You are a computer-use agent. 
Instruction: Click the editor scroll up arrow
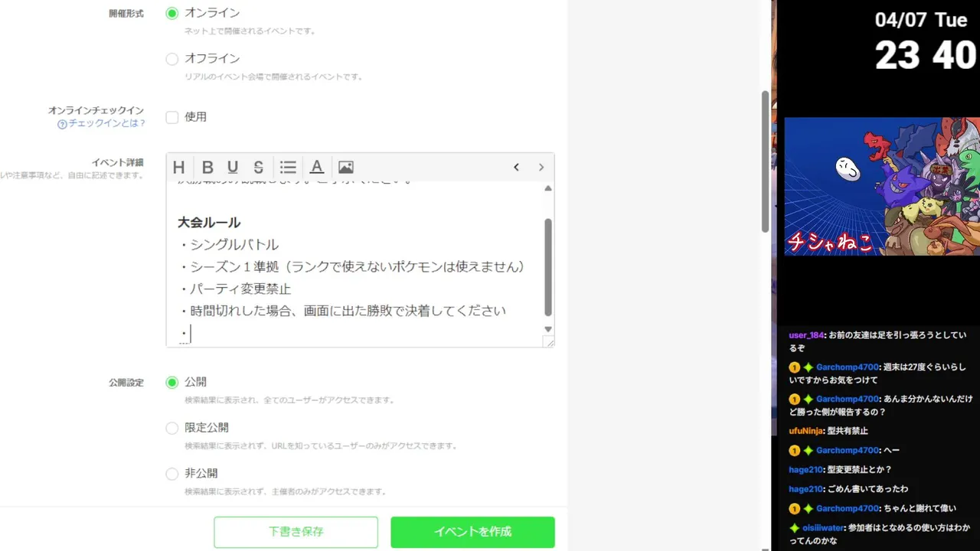(x=547, y=188)
